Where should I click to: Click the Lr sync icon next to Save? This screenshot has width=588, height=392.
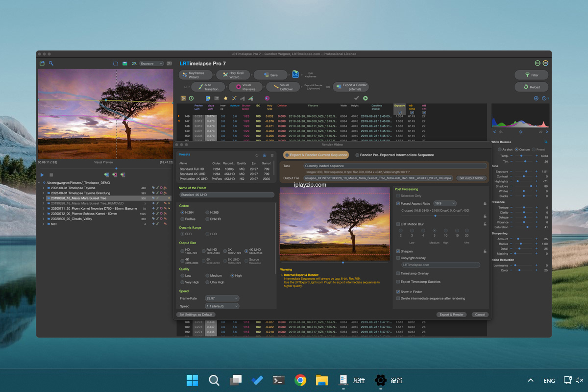295,74
